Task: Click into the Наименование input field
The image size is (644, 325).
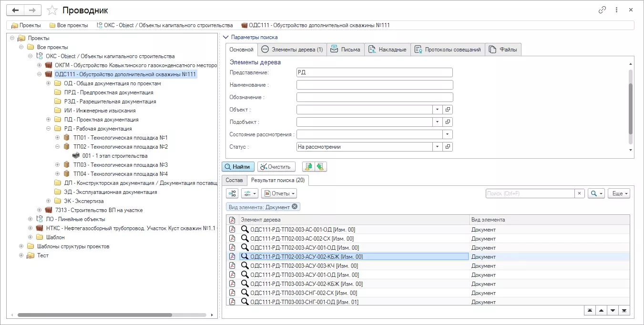Action: coord(374,85)
